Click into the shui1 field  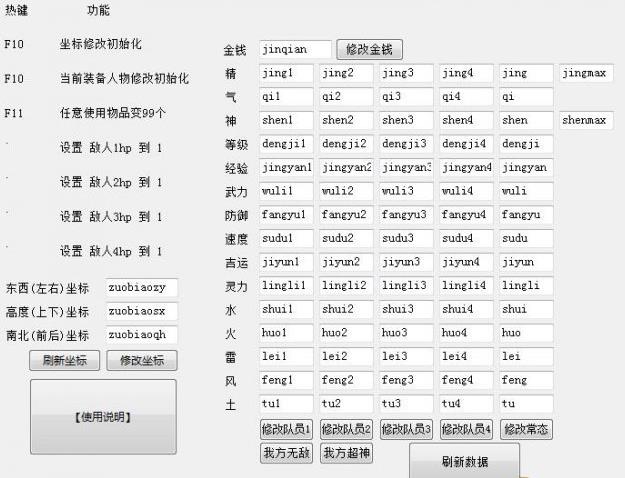click(x=286, y=309)
